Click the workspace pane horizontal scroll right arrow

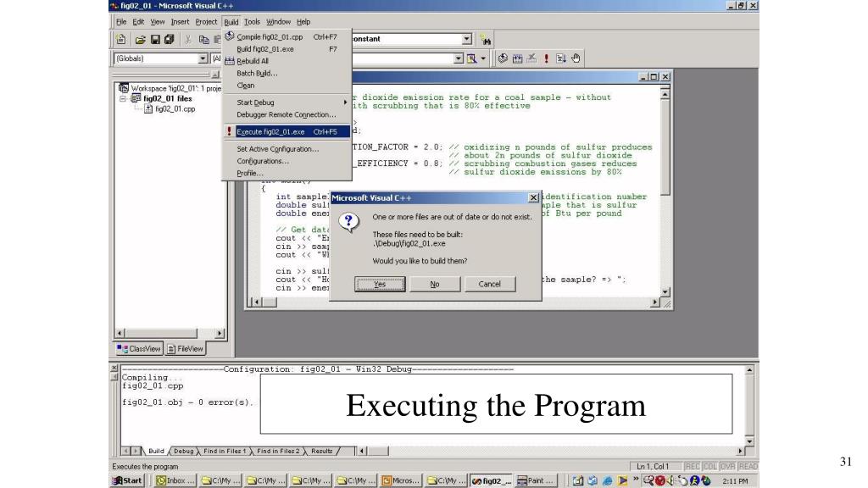coord(220,333)
